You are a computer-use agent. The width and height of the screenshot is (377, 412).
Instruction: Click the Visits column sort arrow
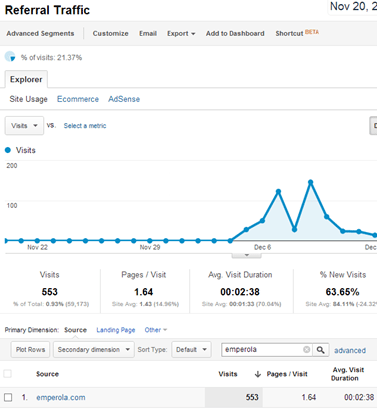(x=257, y=374)
